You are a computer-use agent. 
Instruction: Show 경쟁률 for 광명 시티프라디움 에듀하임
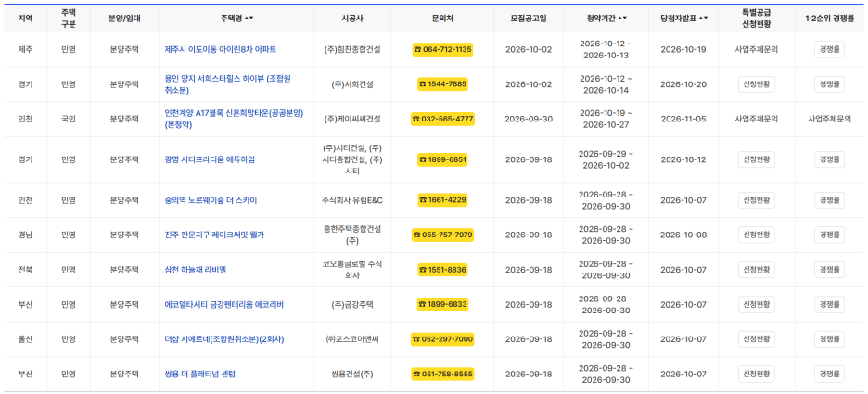(x=829, y=159)
